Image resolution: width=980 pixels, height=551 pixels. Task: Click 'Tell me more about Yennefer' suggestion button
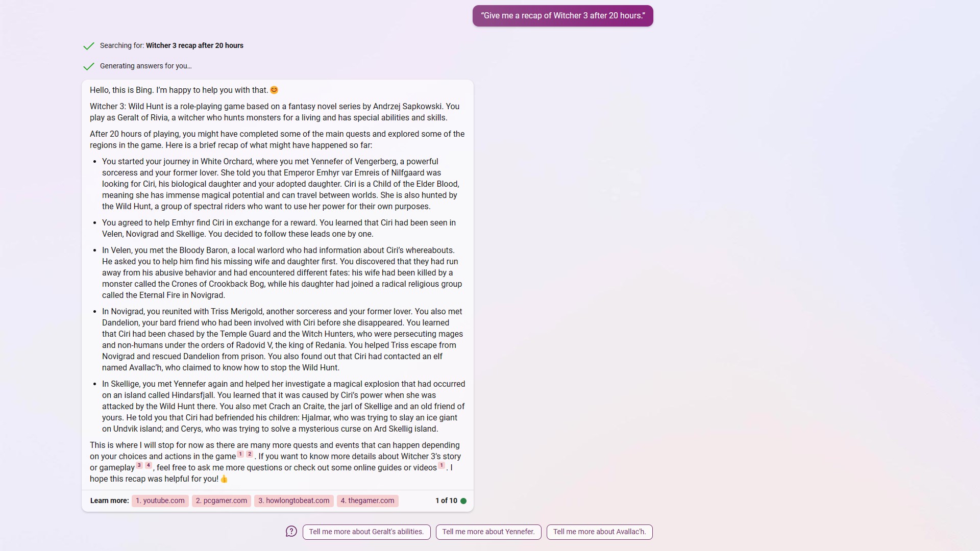click(487, 532)
